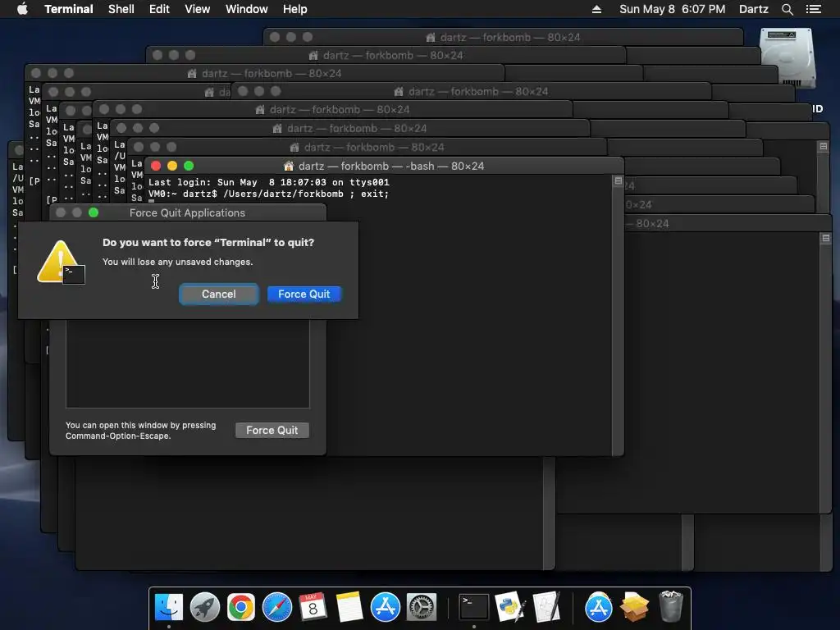Click scroll marker icon in front Terminal window

pyautogui.click(x=618, y=181)
